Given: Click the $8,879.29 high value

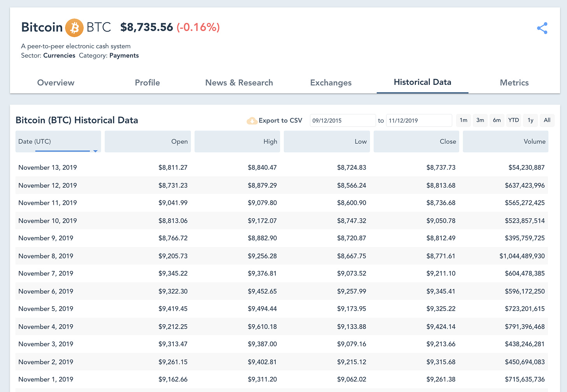Looking at the screenshot, I should click(262, 185).
